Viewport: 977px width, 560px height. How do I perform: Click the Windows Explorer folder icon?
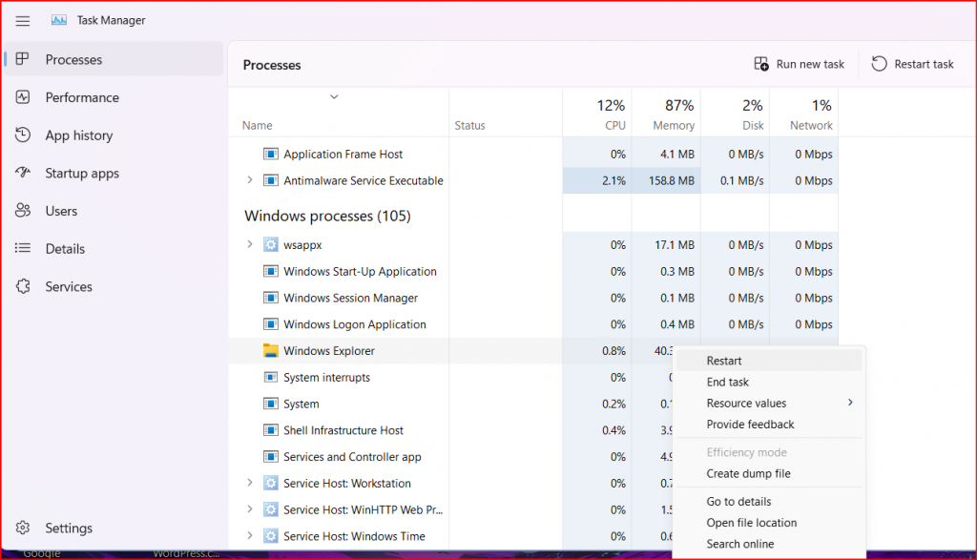coord(270,351)
